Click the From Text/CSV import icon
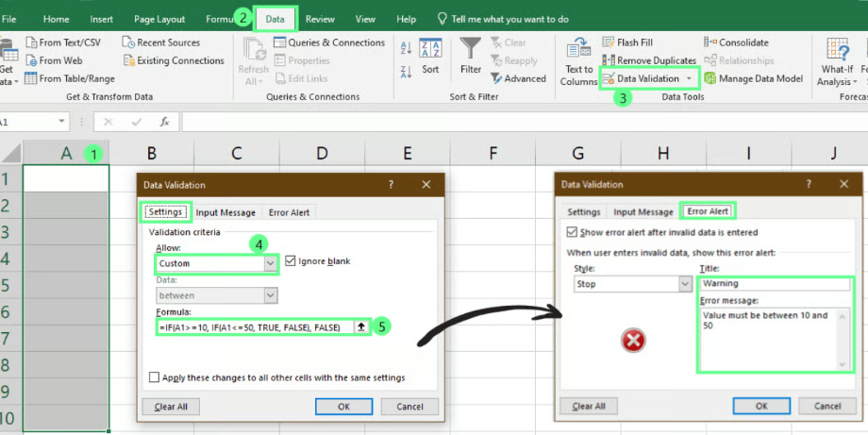 click(x=30, y=42)
